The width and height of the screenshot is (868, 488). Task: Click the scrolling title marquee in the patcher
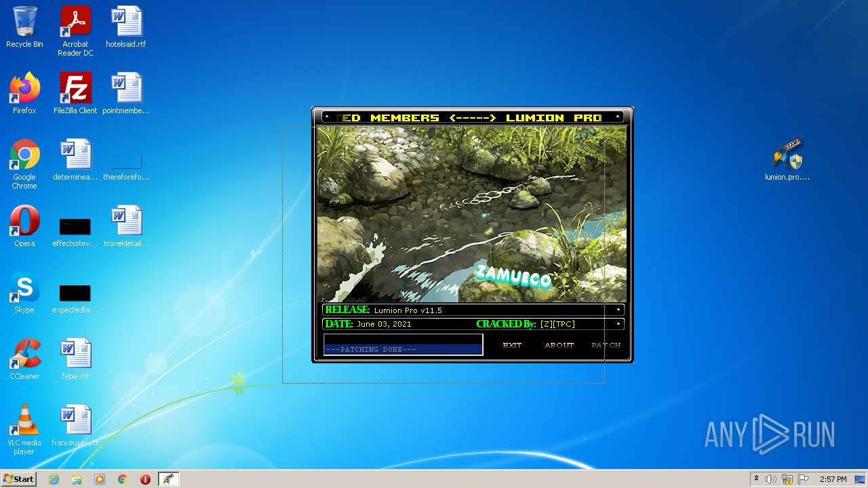(472, 117)
